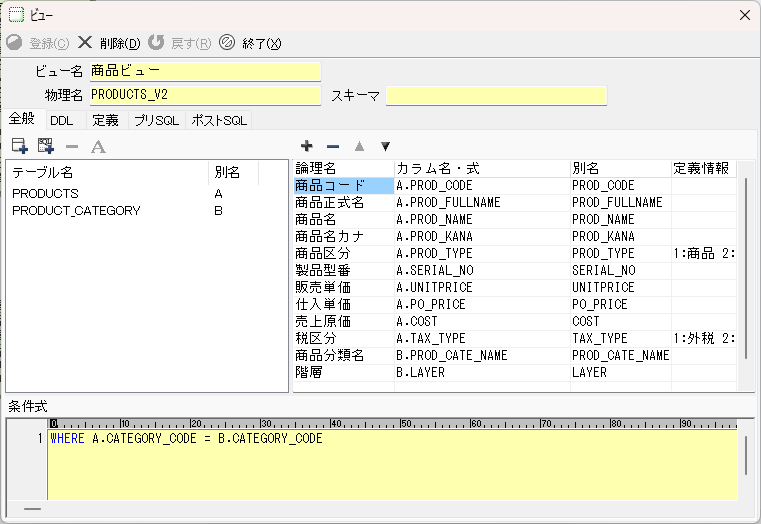This screenshot has width=761, height=524.
Task: Click the B.PROD_CATE_NAME expression cell
Action: click(482, 355)
